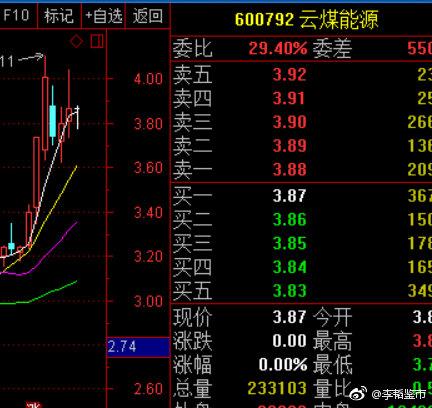Click the 涨跌 value 0.00

pyautogui.click(x=289, y=341)
